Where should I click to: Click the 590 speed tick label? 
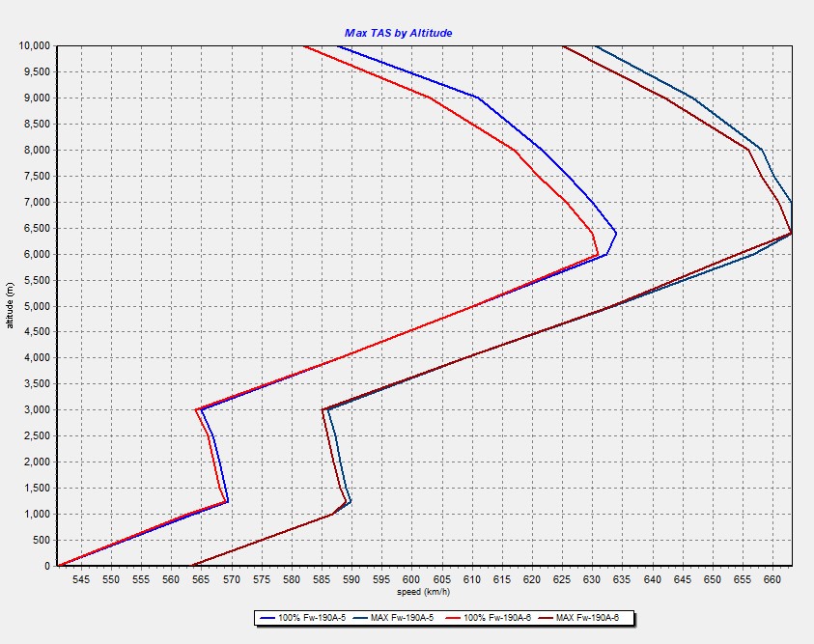click(x=352, y=579)
